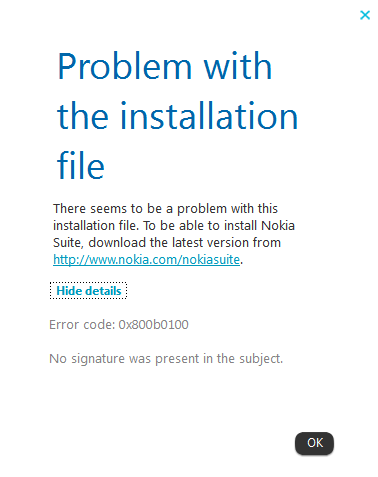Open the nokia.com/nokiasuite link
Viewport: 378px width, 477px height.
[x=146, y=259]
